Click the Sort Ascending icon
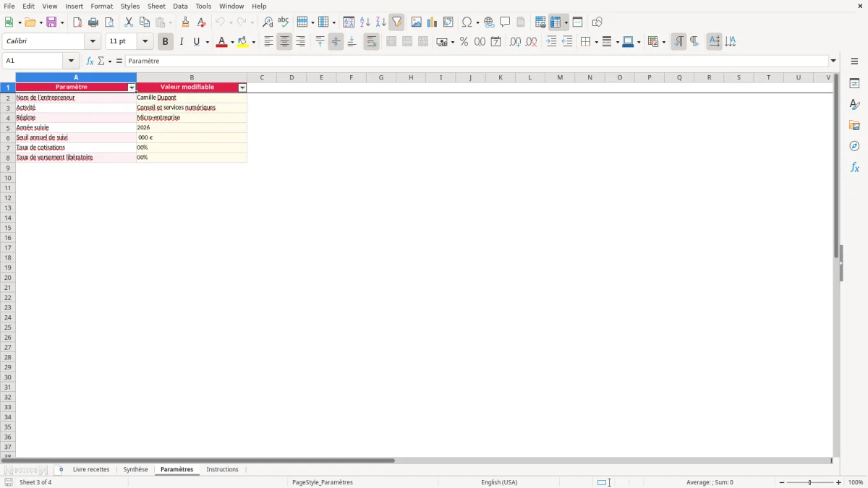The height and width of the screenshot is (488, 868). click(365, 22)
